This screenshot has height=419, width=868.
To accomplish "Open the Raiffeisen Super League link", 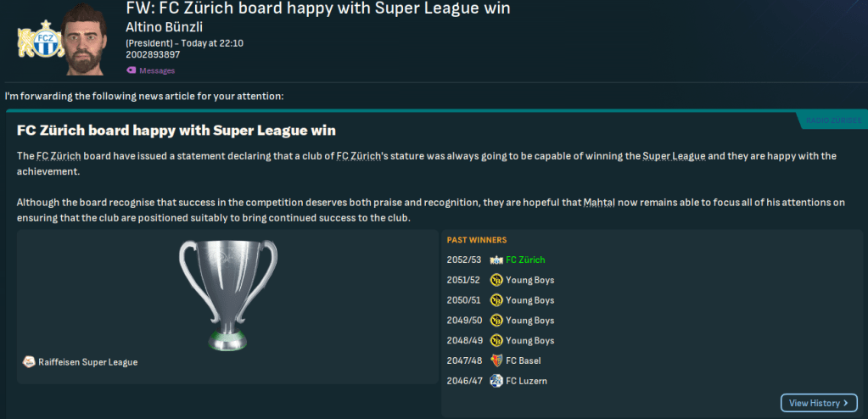I will click(87, 362).
